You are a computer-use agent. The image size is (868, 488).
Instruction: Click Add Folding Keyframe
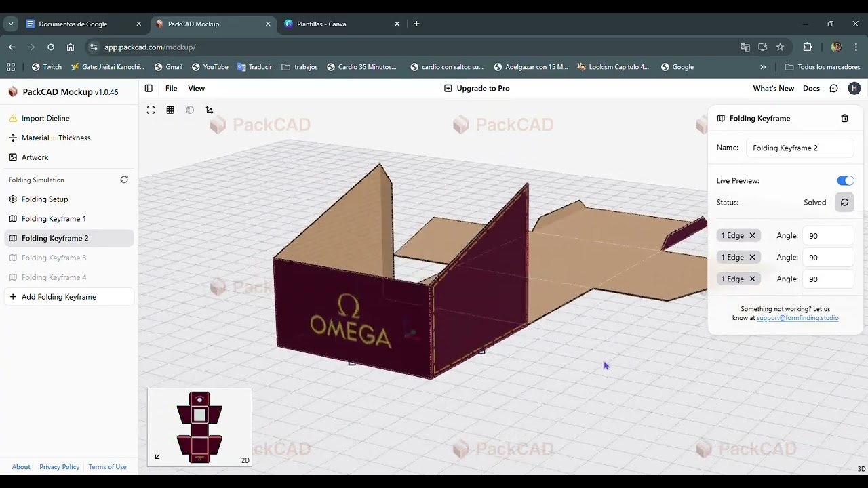pyautogui.click(x=69, y=297)
